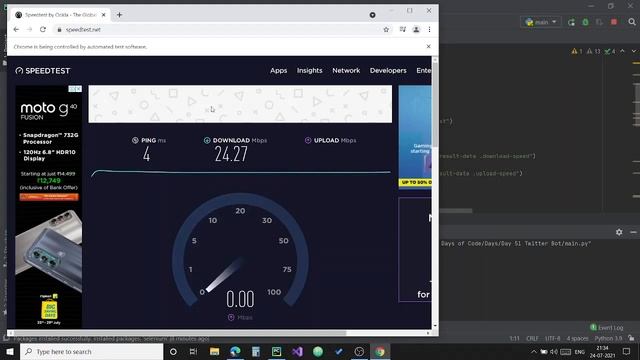Open the Chrome extensions icon next to the star
The width and height of the screenshot is (640, 360).
coord(402,29)
